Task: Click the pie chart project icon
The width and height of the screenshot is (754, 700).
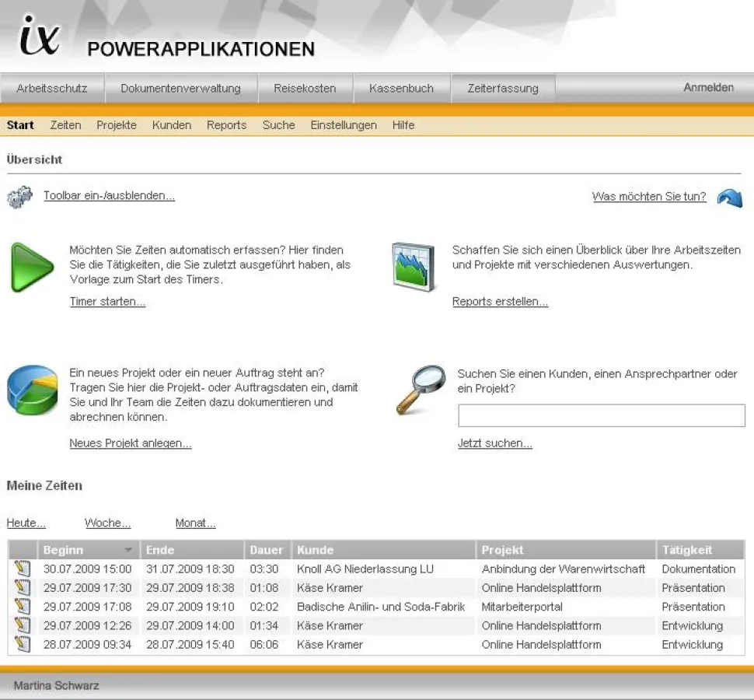Action: coord(32,390)
